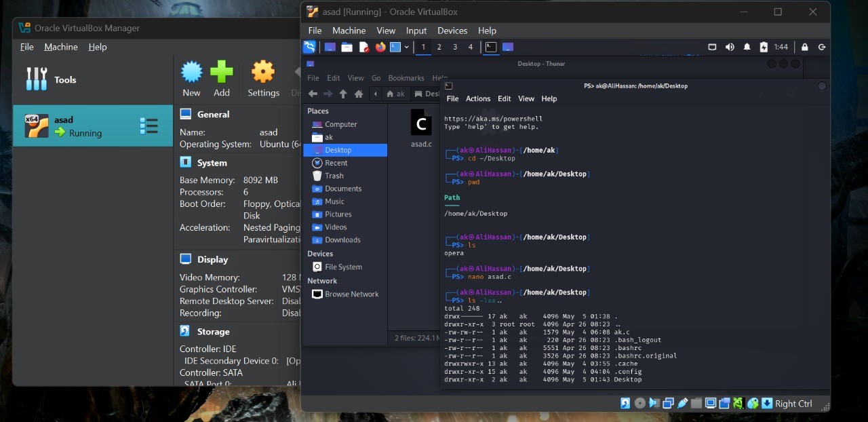Open Help menu in VirtualBox Manager
Viewport: 868px width, 422px height.
98,47
